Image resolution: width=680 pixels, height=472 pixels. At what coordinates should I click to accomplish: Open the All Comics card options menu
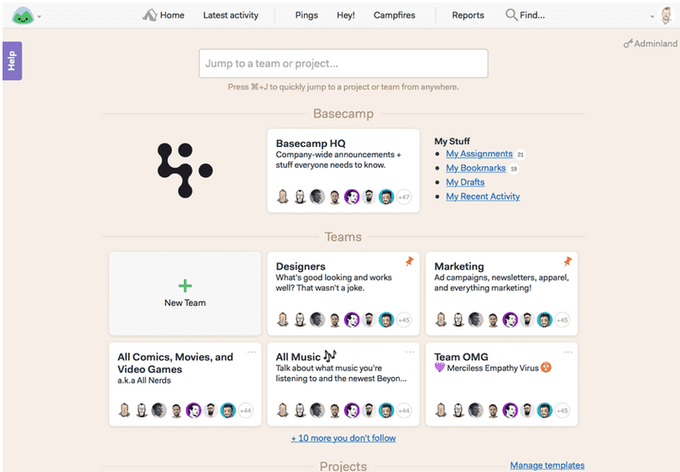pos(252,352)
